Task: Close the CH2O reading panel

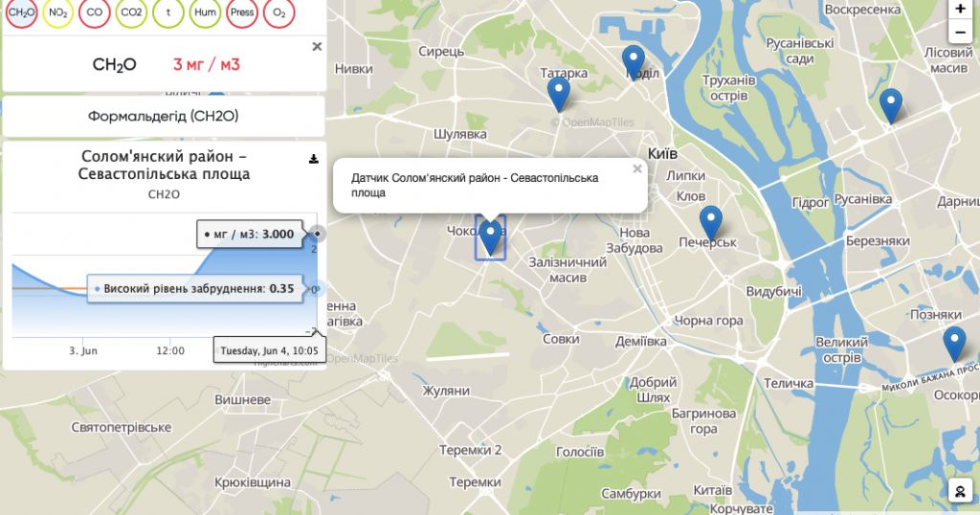Action: (x=317, y=46)
